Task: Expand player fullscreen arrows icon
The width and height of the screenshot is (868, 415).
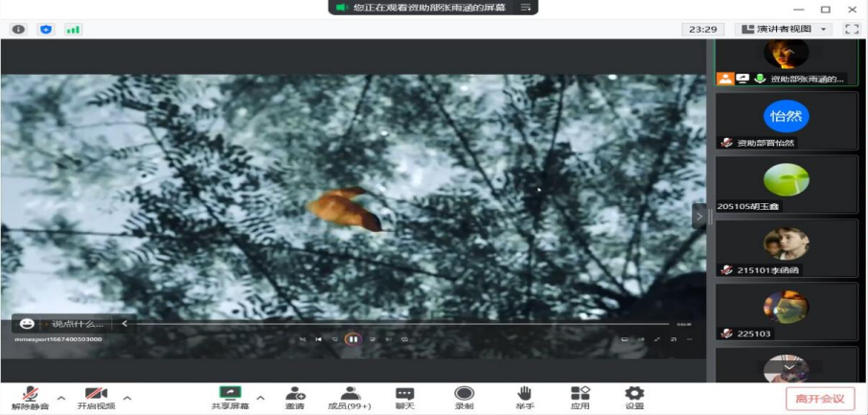Action: tap(657, 339)
